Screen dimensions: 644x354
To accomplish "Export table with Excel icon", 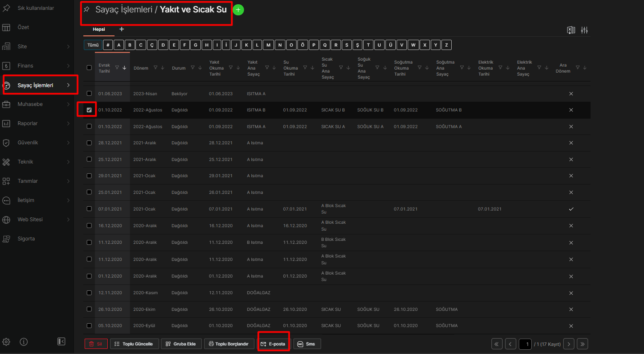I will (x=571, y=30).
